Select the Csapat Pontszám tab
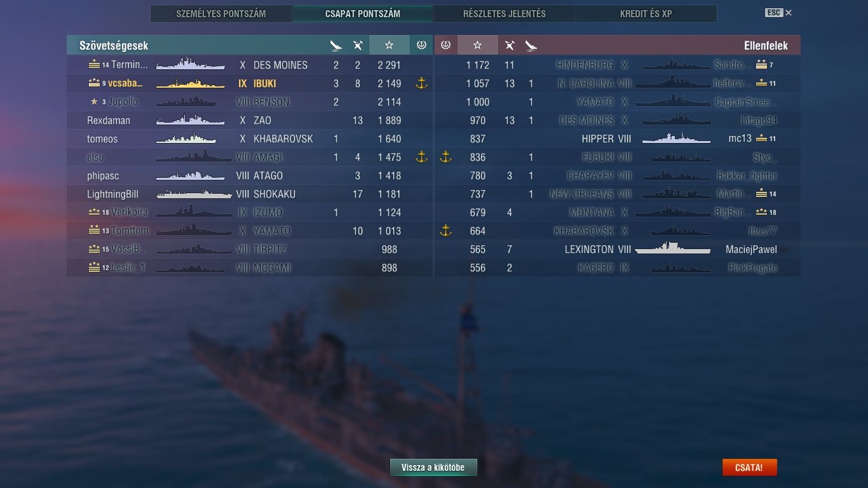The width and height of the screenshot is (868, 488). (x=363, y=13)
